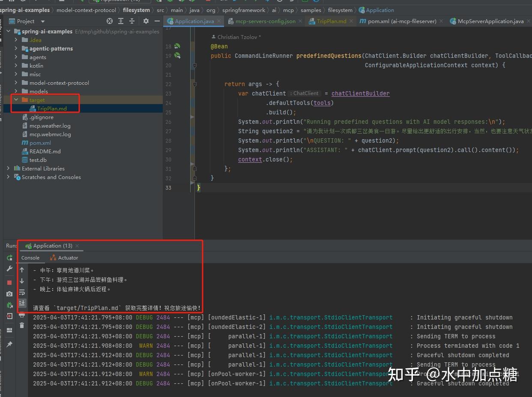Stop the running process with the red square
Image resolution: width=532 pixels, height=397 pixels.
(x=9, y=283)
